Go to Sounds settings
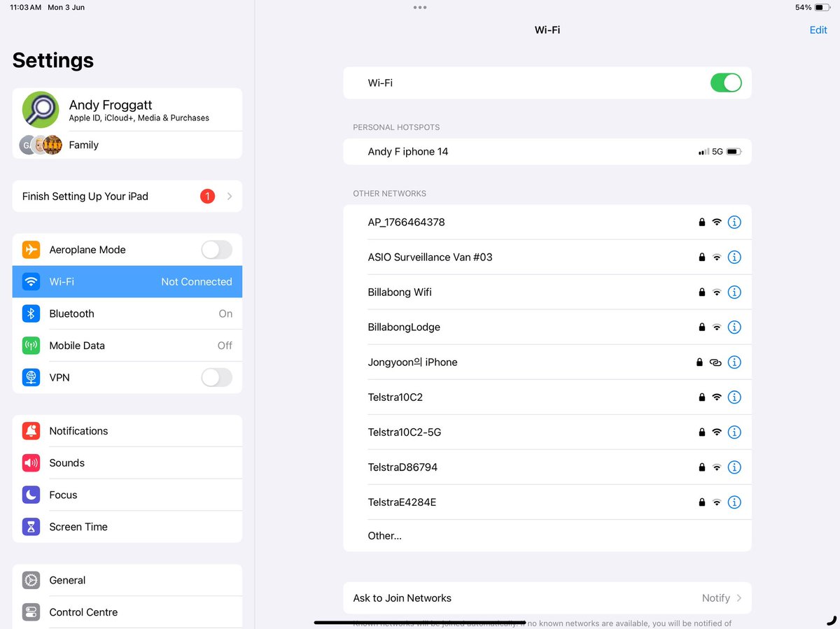Image resolution: width=840 pixels, height=629 pixels. (127, 462)
